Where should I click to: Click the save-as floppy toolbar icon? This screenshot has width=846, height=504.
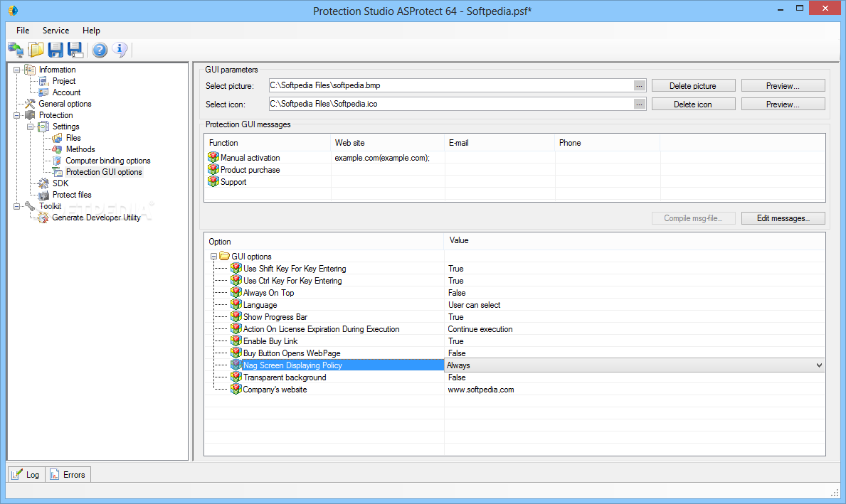pyautogui.click(x=75, y=50)
